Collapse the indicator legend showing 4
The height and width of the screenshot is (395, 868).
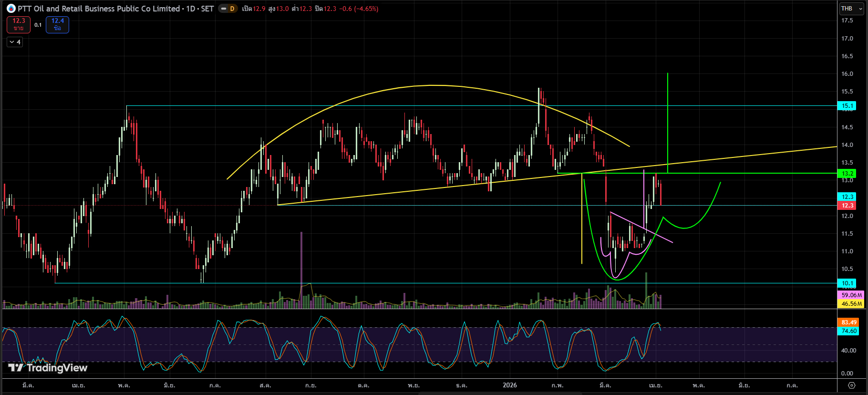pyautogui.click(x=15, y=42)
